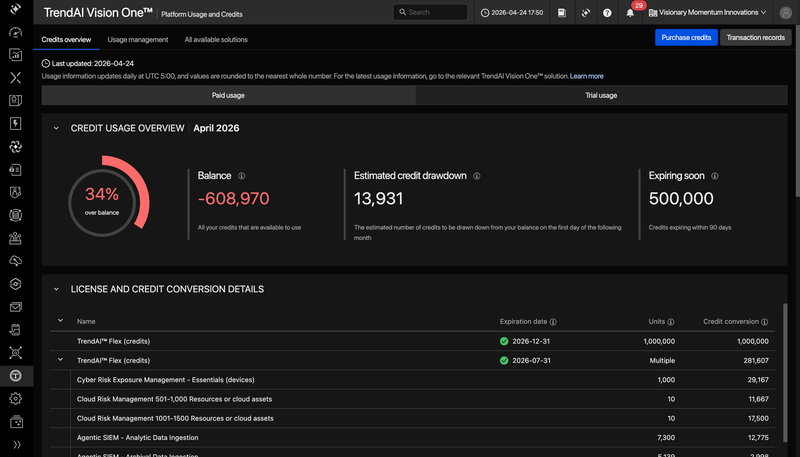
Task: Click info icon next to Credit conversion column
Action: [764, 322]
